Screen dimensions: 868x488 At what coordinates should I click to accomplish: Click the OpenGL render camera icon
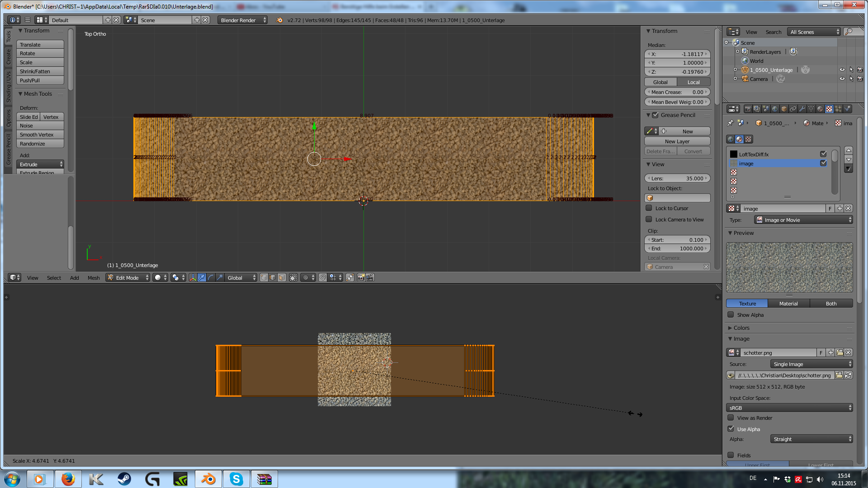click(361, 277)
